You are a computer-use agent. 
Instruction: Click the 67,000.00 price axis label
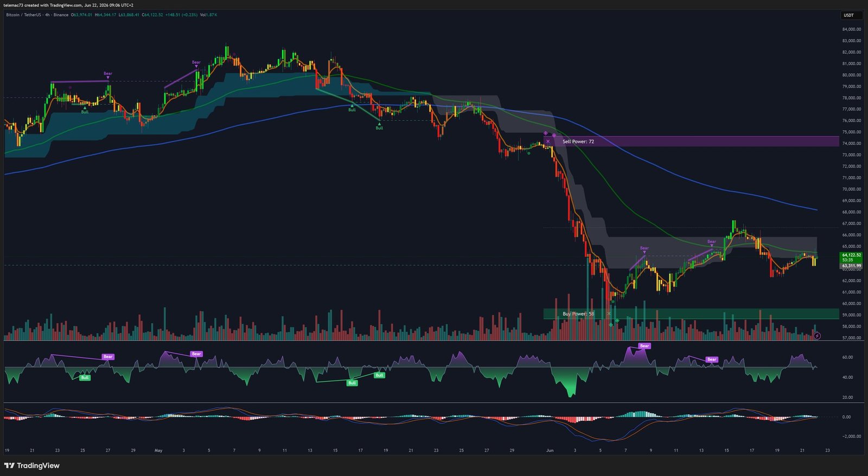[x=851, y=223]
